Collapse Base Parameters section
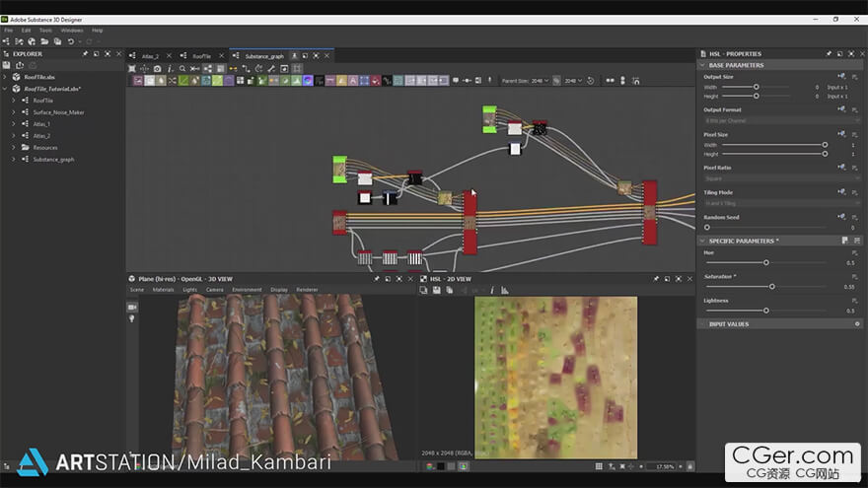868x488 pixels. point(702,65)
